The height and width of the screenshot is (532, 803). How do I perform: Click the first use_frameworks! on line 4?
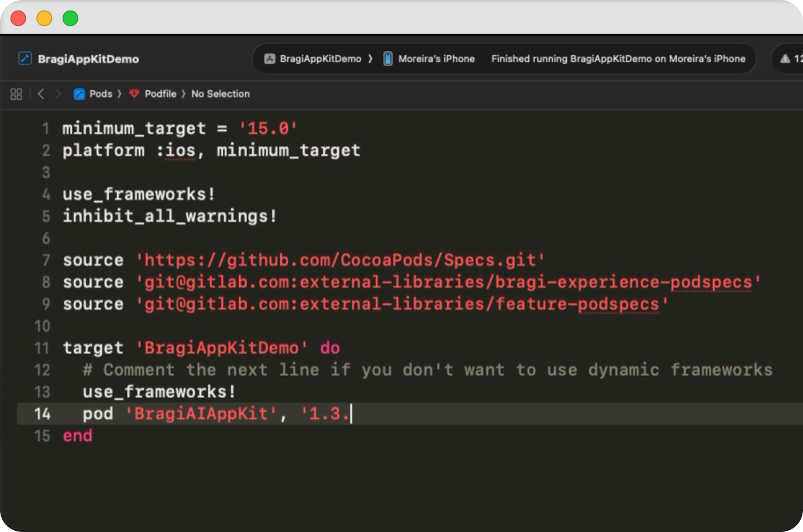click(139, 194)
